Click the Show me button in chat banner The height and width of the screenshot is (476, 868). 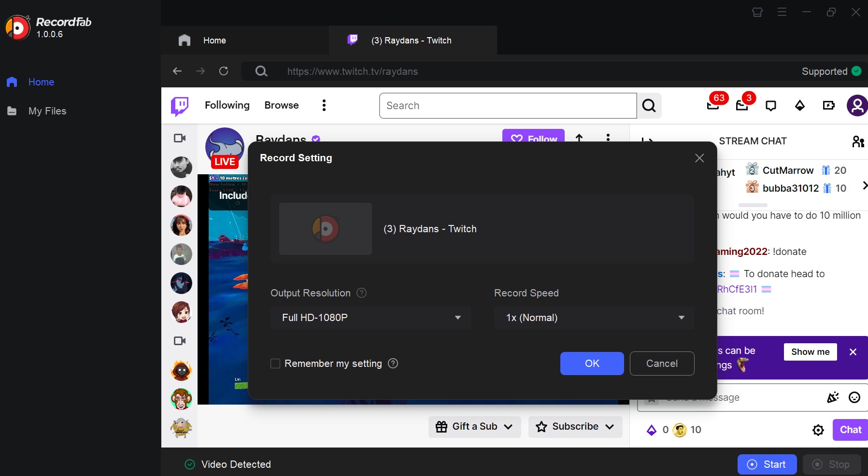(x=811, y=352)
